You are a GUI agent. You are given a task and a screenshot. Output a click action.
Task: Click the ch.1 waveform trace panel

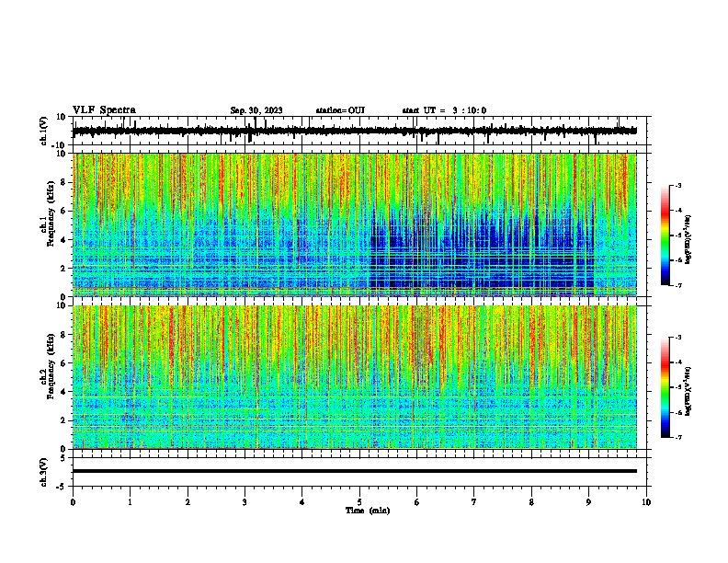tap(359, 131)
